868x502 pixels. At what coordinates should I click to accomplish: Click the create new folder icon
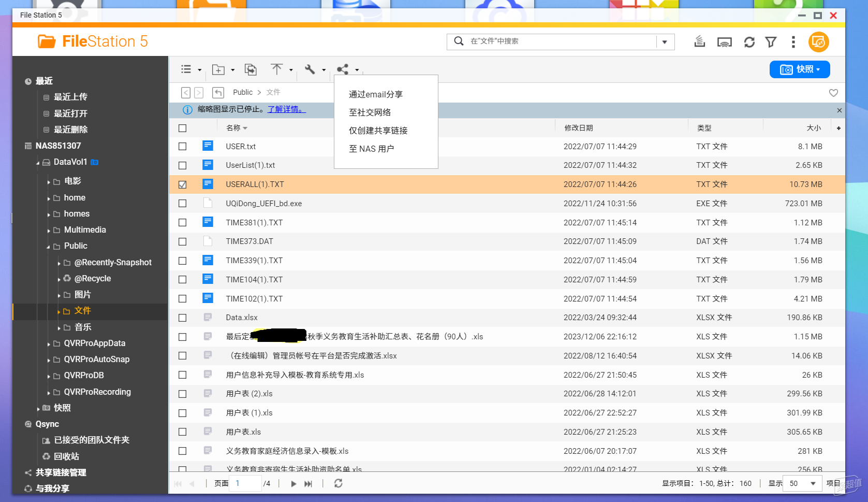pos(218,69)
